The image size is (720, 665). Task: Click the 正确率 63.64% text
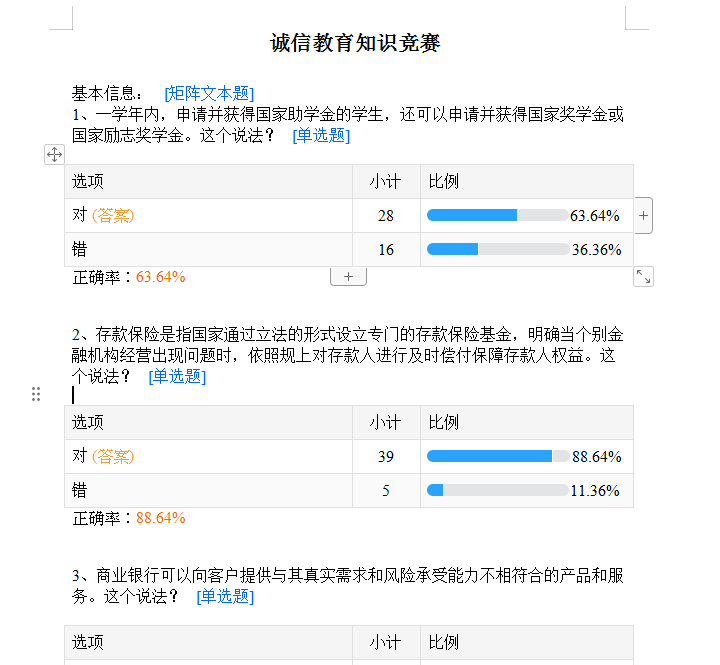(x=129, y=277)
